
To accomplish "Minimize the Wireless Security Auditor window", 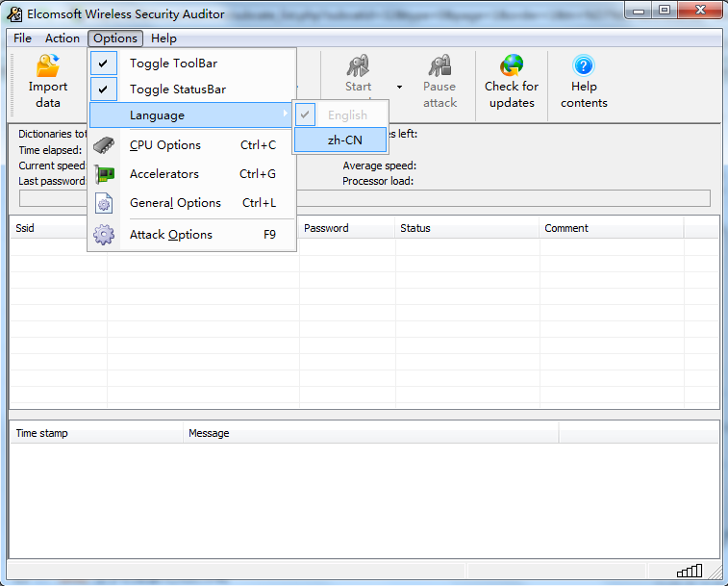I will [x=639, y=11].
